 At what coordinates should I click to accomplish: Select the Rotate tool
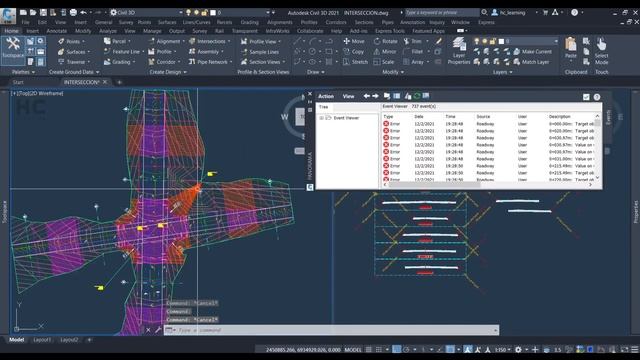pos(386,41)
